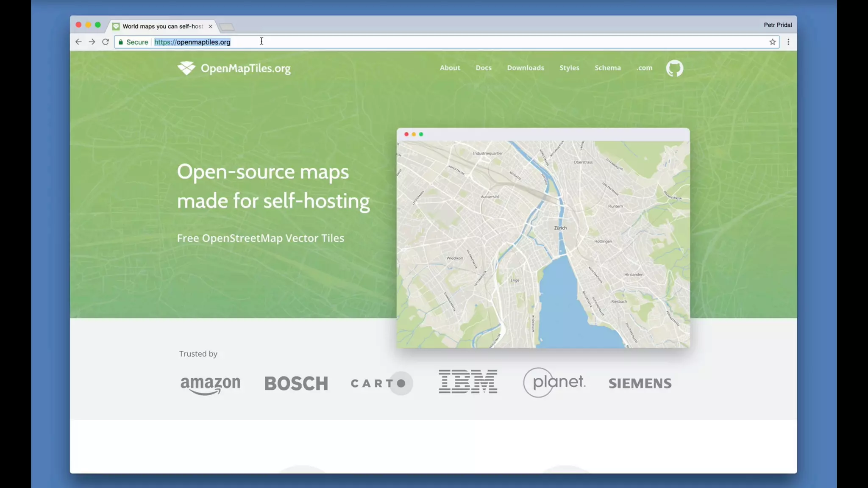Click the green Secure padlock
The width and height of the screenshot is (868, 488).
click(121, 42)
